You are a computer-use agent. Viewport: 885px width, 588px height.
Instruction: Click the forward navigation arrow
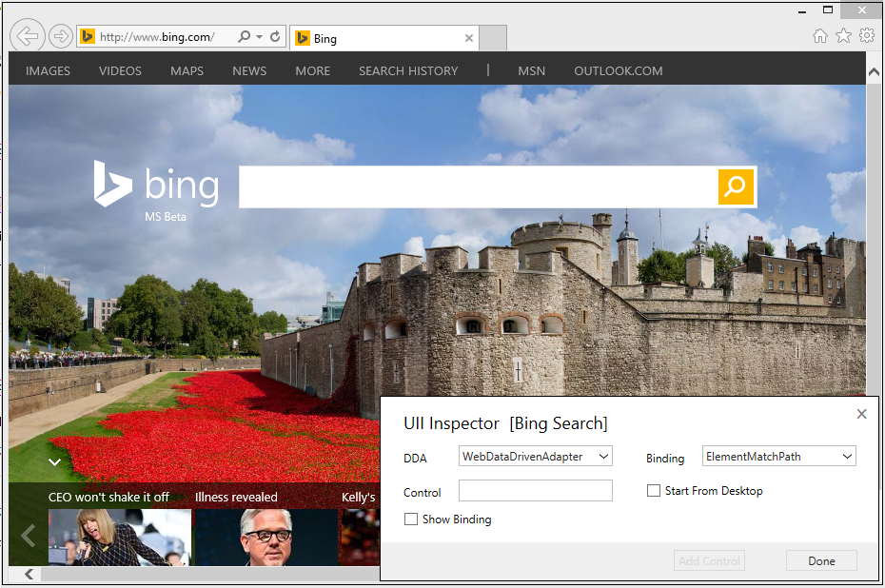click(x=59, y=35)
